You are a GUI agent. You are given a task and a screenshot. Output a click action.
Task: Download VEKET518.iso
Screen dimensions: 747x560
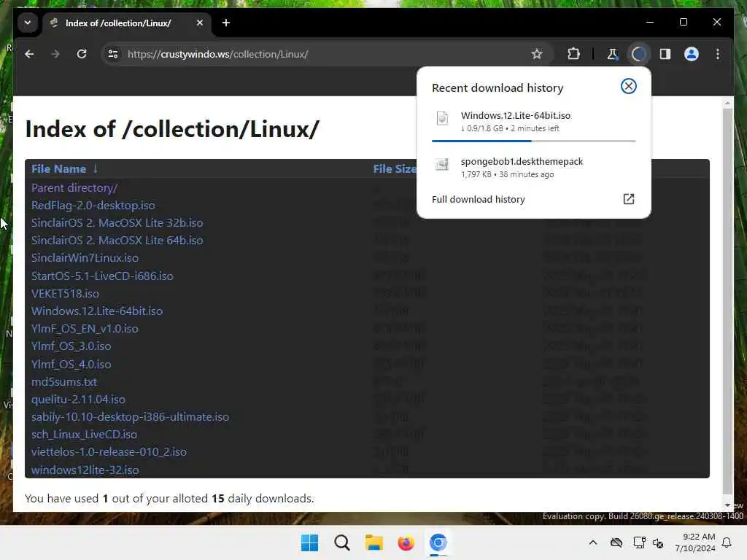click(x=65, y=293)
